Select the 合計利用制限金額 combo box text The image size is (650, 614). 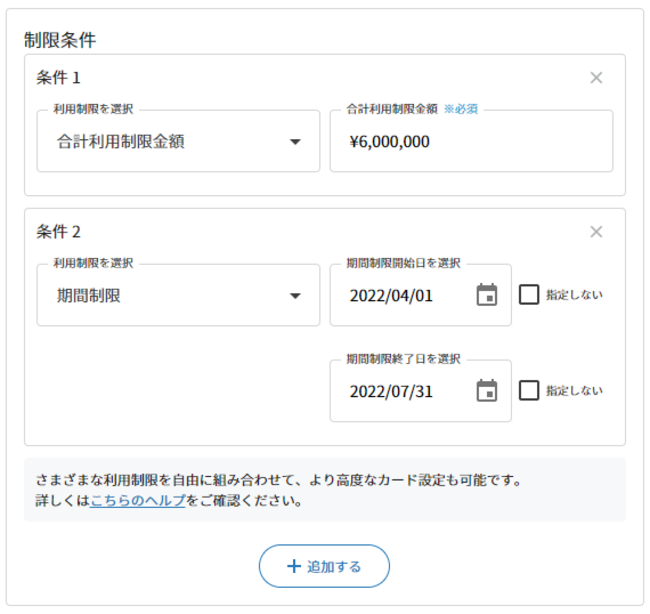click(x=121, y=142)
